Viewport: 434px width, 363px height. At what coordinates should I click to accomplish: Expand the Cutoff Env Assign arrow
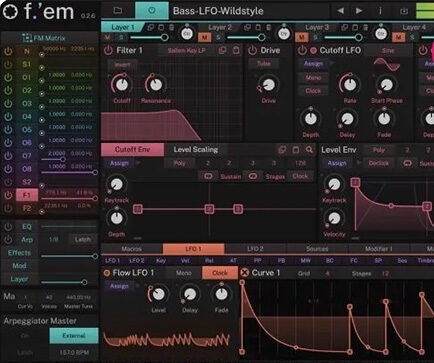click(137, 163)
